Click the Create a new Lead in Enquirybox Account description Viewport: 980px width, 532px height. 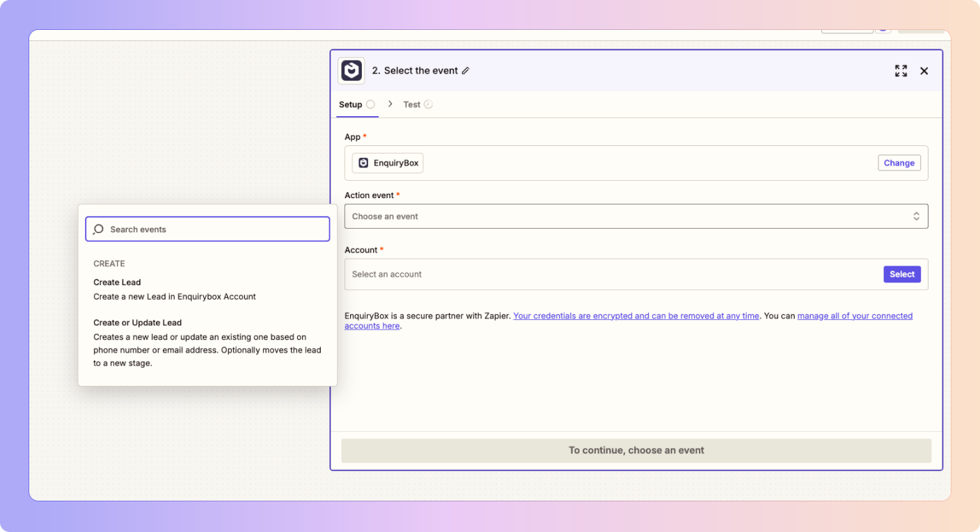click(x=175, y=296)
